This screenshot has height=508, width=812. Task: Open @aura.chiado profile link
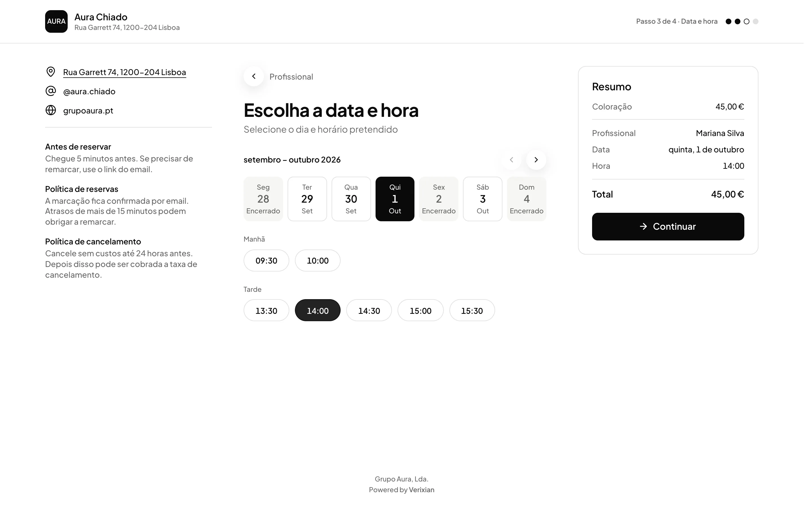click(89, 91)
